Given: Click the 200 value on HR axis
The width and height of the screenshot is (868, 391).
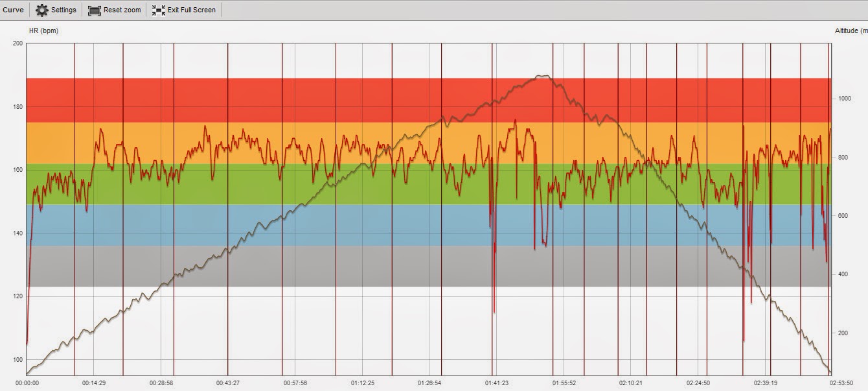Looking at the screenshot, I should (17, 43).
